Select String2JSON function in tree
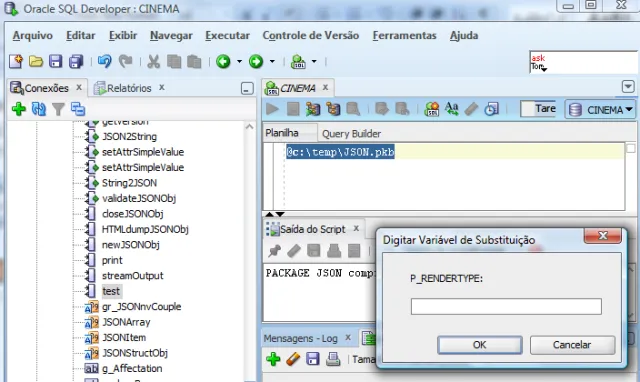The width and height of the screenshot is (640, 382). point(129,183)
